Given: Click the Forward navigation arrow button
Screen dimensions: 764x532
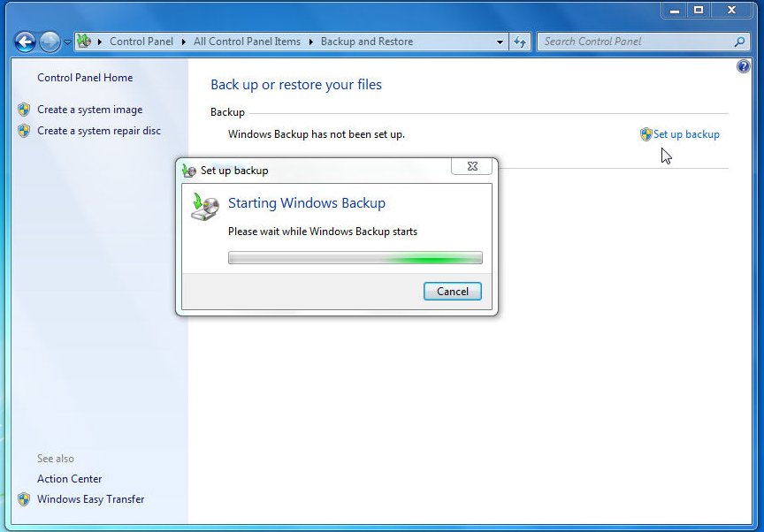Looking at the screenshot, I should [50, 42].
